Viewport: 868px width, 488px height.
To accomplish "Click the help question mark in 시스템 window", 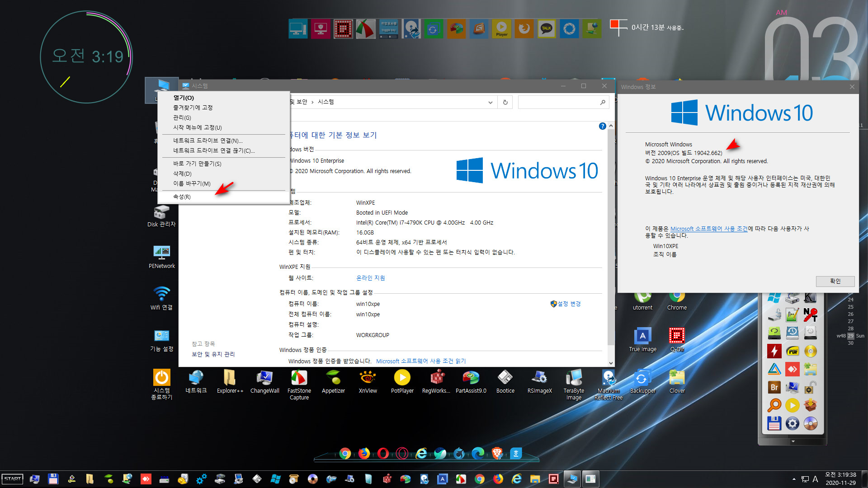I will tap(602, 126).
